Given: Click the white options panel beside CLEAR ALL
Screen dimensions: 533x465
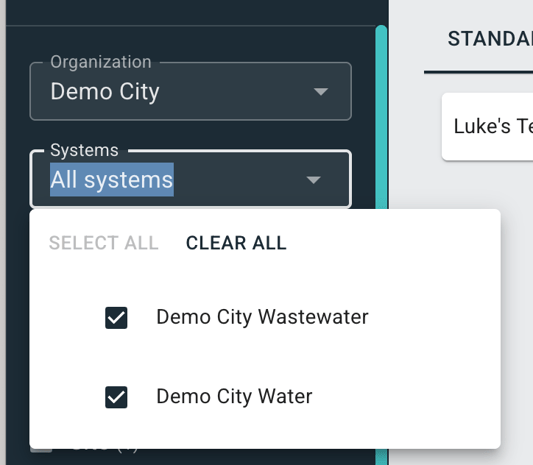Looking at the screenshot, I should (391, 243).
